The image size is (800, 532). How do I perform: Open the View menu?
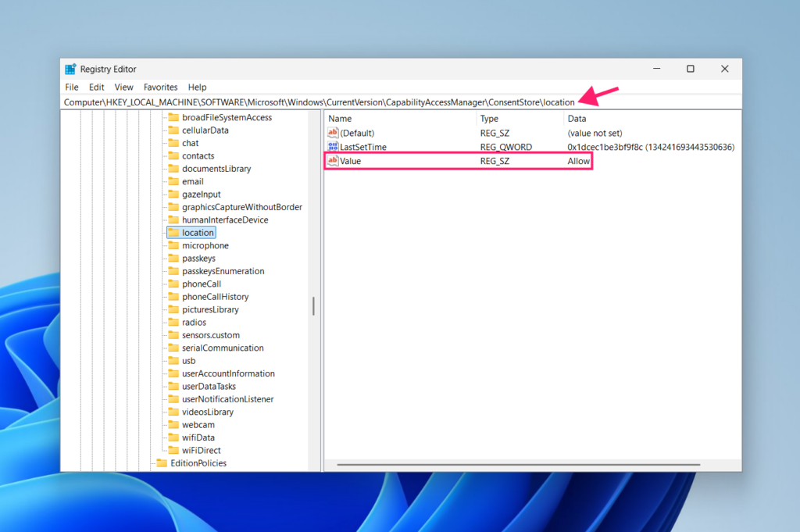tap(124, 87)
